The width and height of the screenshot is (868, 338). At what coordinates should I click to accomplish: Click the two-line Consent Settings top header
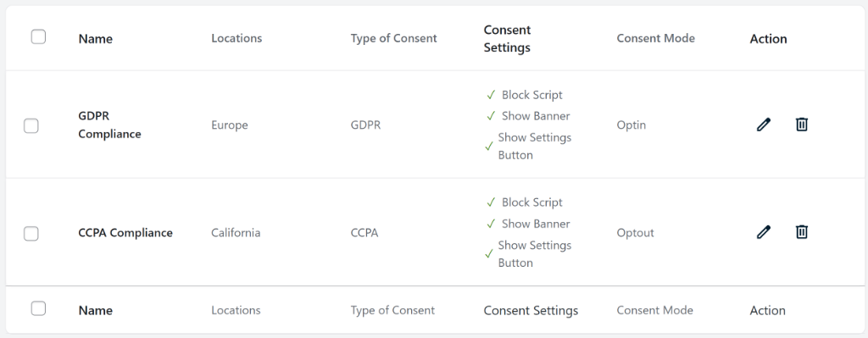click(x=507, y=39)
